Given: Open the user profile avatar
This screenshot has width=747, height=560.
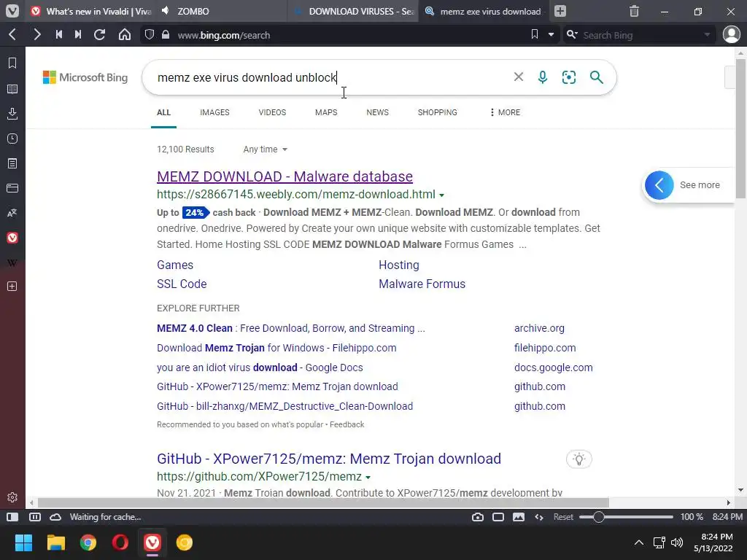Looking at the screenshot, I should 731,34.
